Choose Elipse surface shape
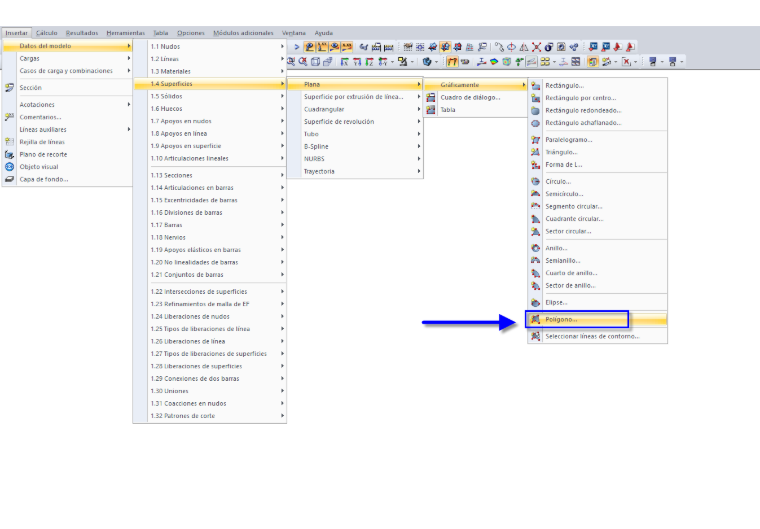Image resolution: width=760 pixels, height=529 pixels. click(x=597, y=303)
